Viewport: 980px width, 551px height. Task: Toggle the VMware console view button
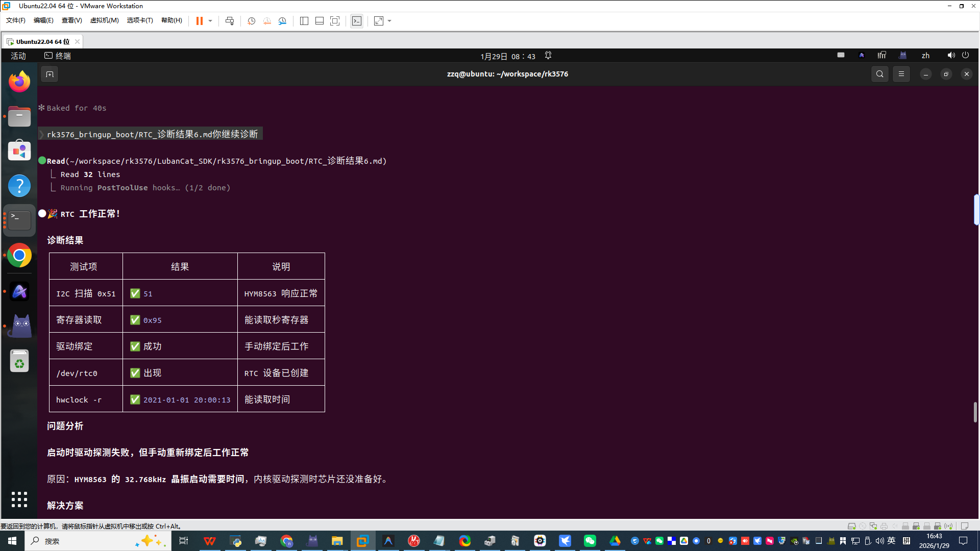pyautogui.click(x=357, y=21)
